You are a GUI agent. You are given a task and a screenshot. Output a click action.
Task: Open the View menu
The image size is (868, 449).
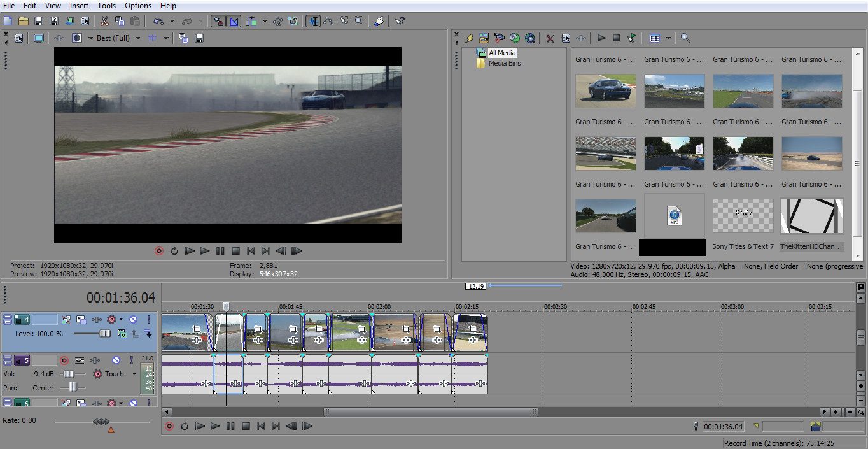tap(53, 6)
